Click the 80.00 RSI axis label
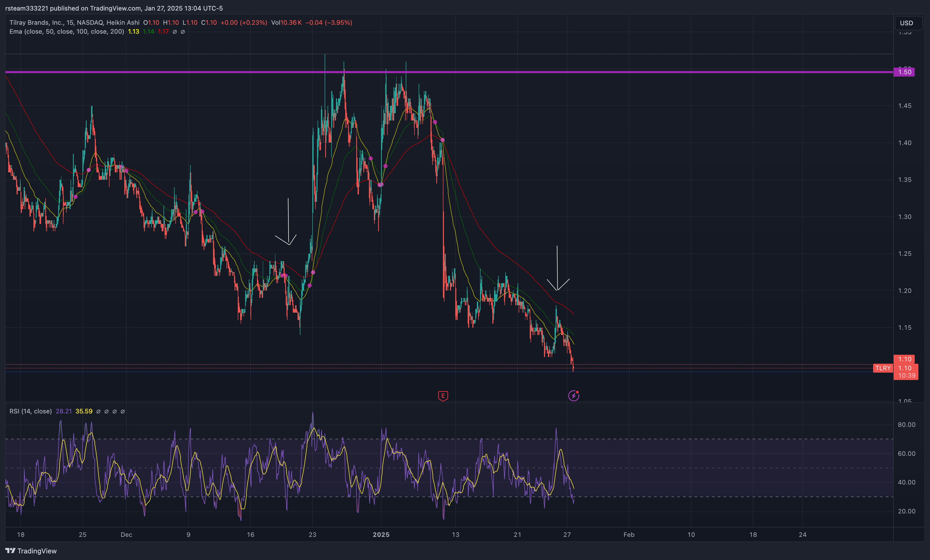The image size is (930, 560). [x=907, y=425]
